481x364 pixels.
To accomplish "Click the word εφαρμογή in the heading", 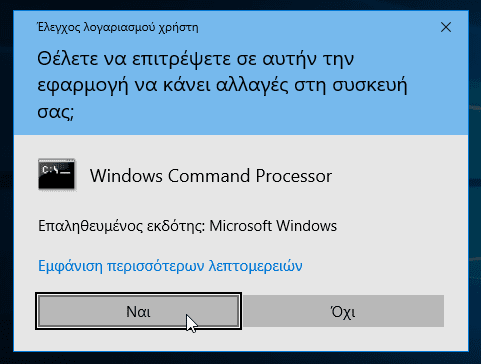I will point(82,86).
